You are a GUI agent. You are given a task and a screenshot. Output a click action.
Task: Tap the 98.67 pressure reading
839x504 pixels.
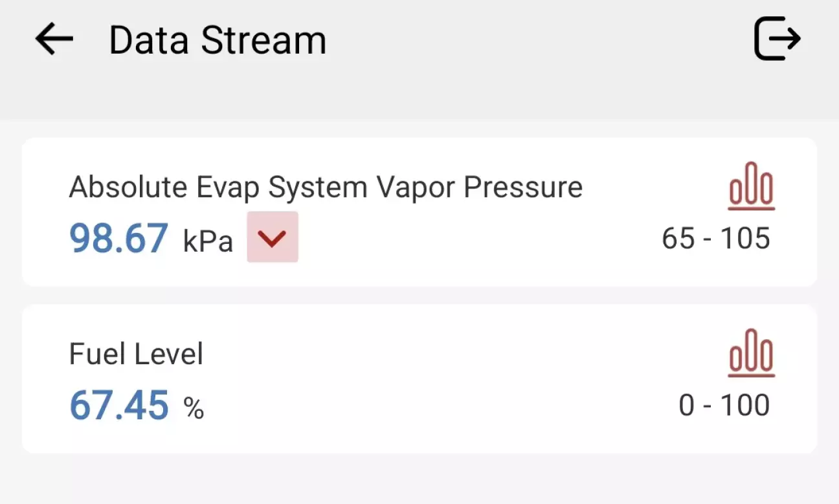[x=119, y=239]
